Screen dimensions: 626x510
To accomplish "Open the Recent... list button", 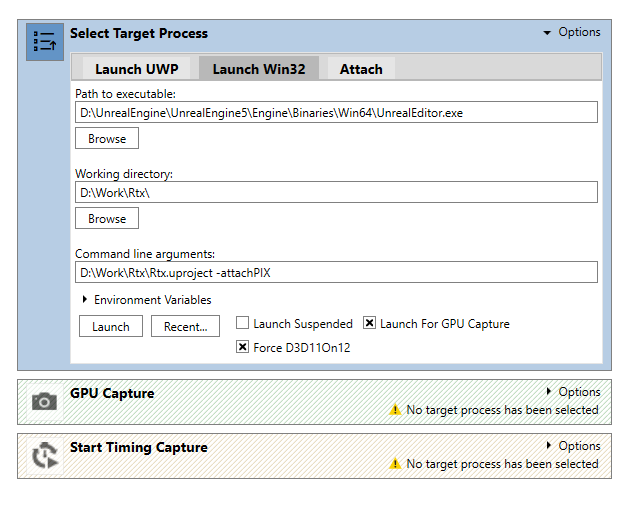I will tap(185, 327).
